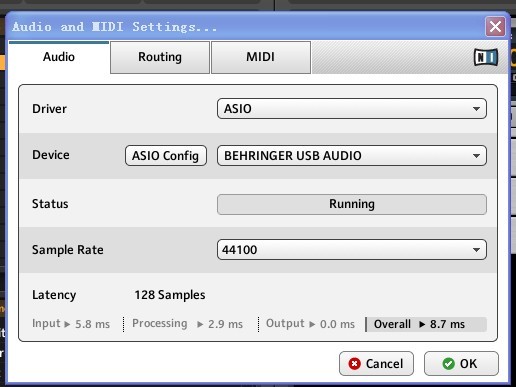Screen dimensions: 516x387
Task: Switch to the MIDI tab
Action: coord(261,57)
